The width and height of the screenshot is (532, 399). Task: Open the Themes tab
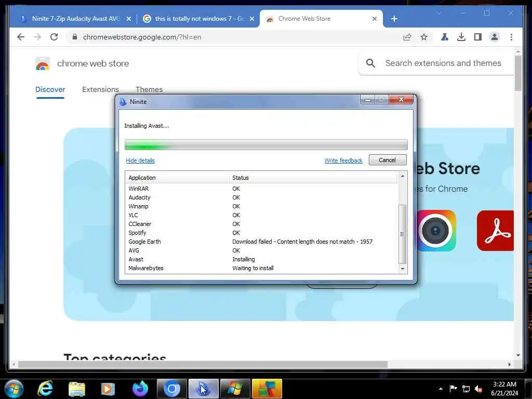[x=149, y=89]
